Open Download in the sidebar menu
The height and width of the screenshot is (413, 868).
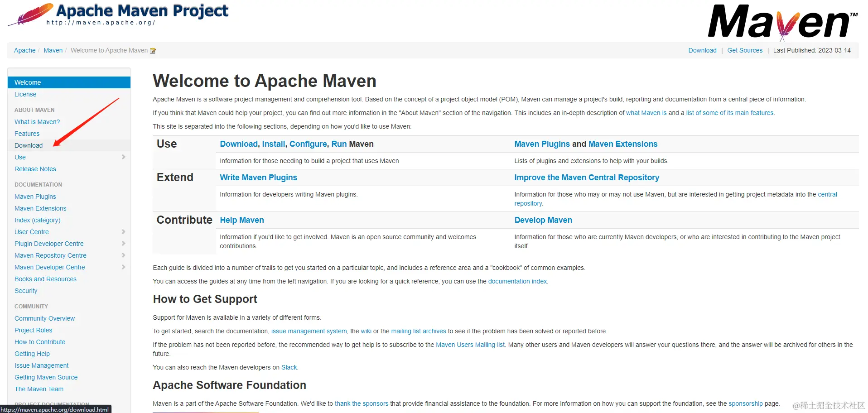pos(29,145)
